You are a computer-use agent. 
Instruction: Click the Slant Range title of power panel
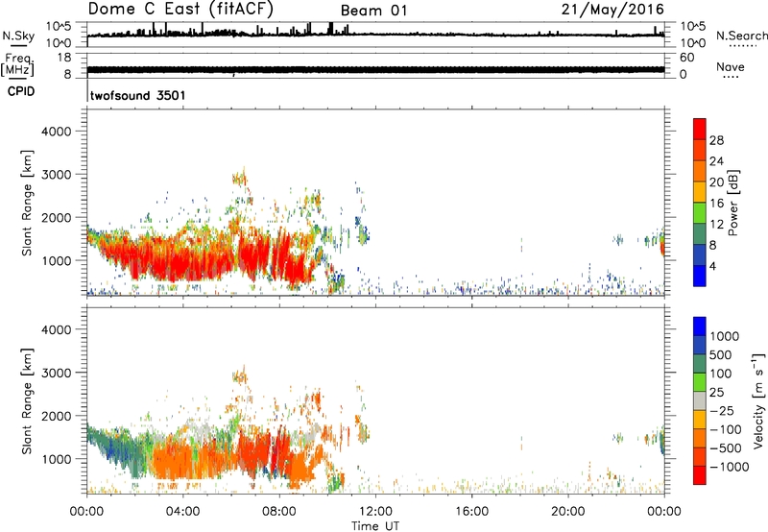click(27, 203)
